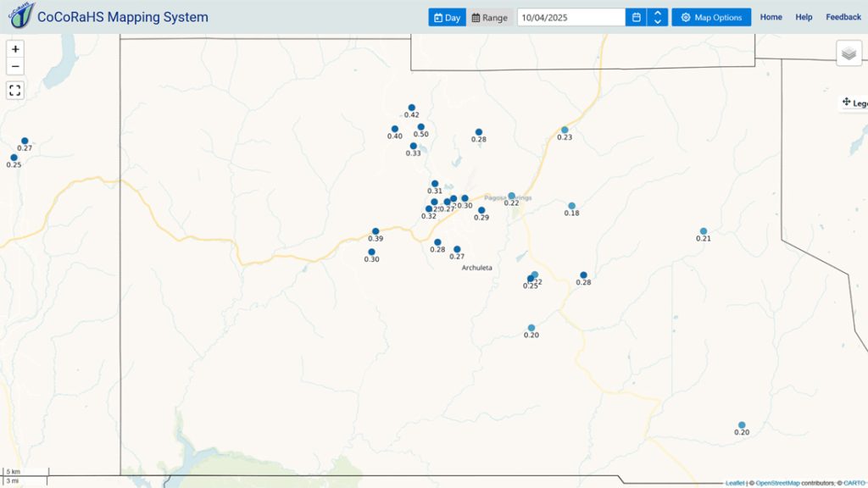Click the precipitation marker labeled 0.31
The height and width of the screenshot is (488, 868).
[x=435, y=184]
